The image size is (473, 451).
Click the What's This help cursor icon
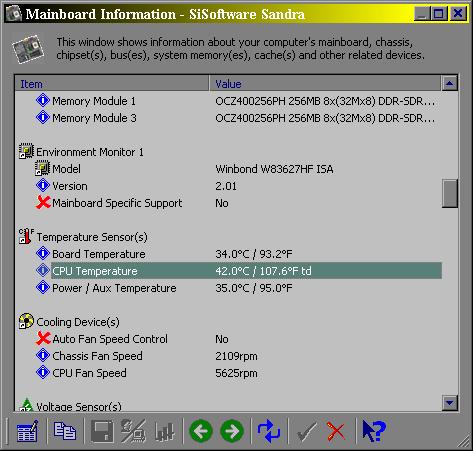tap(374, 431)
